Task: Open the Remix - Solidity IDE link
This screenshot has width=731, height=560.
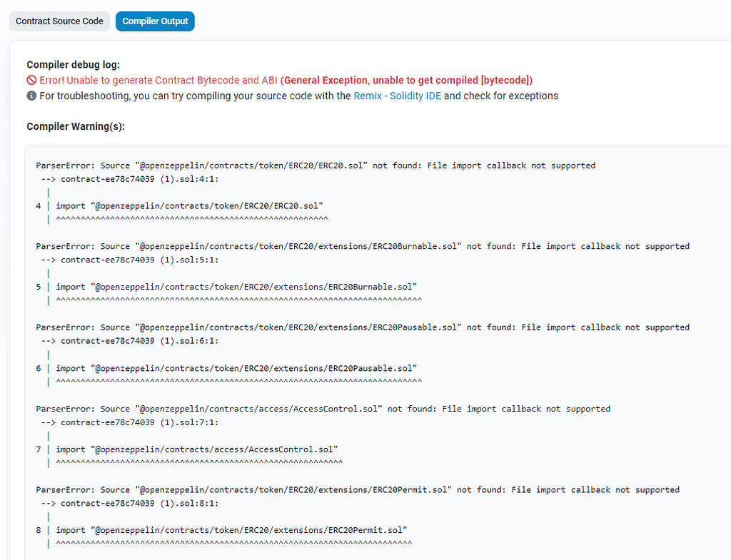Action: [x=398, y=96]
